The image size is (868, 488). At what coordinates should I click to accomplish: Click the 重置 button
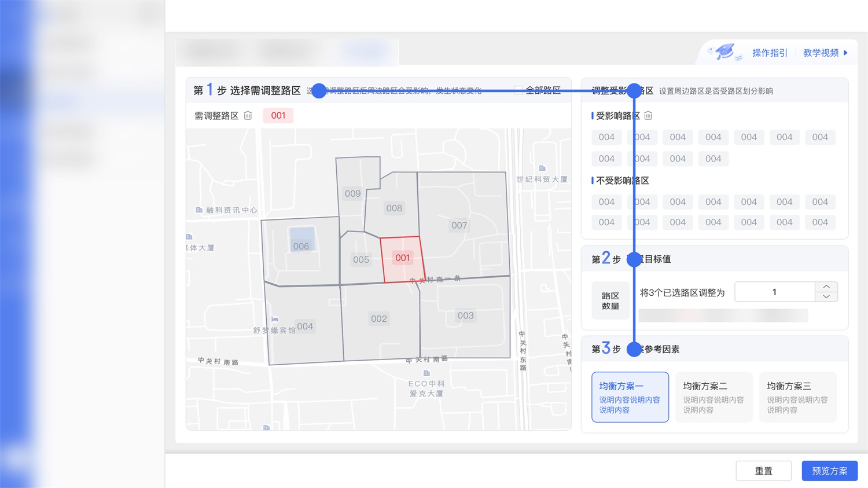(763, 471)
